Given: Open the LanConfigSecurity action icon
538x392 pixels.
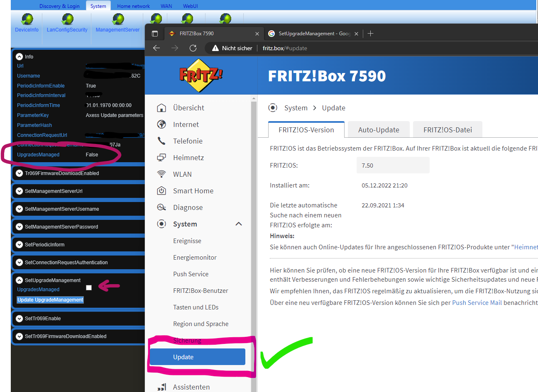Looking at the screenshot, I should (67, 19).
